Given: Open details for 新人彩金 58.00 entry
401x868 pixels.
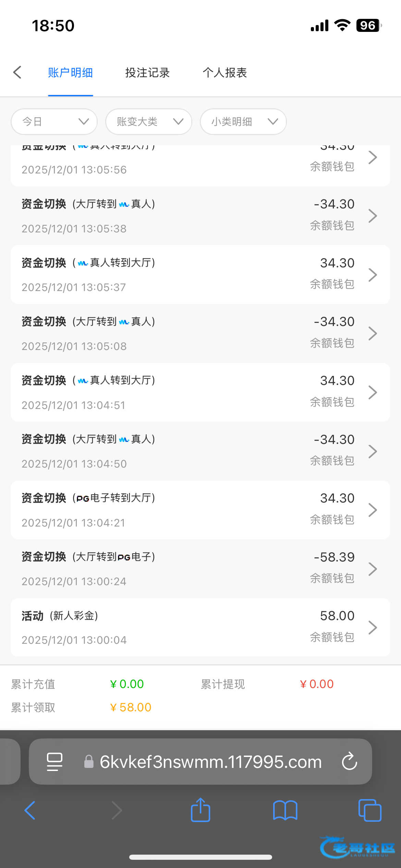Looking at the screenshot, I should pyautogui.click(x=200, y=627).
